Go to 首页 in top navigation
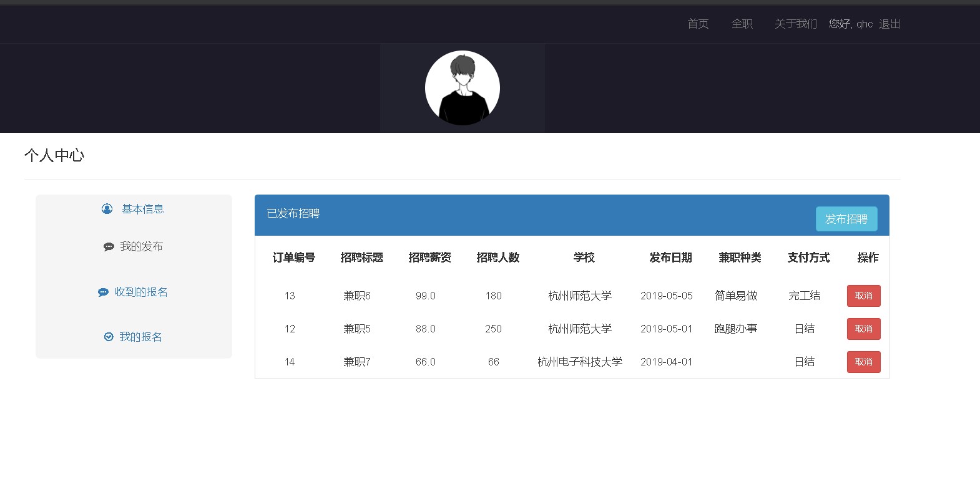The height and width of the screenshot is (502, 980). pos(698,24)
